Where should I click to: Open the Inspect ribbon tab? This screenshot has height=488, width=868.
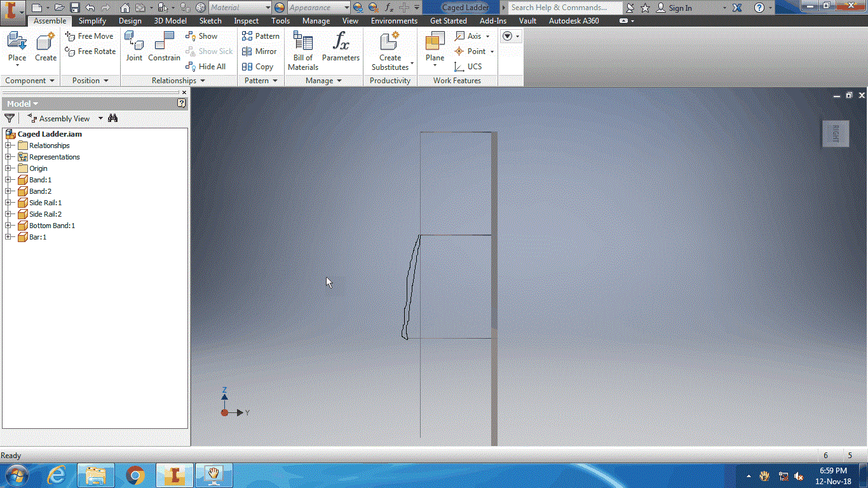tap(246, 20)
